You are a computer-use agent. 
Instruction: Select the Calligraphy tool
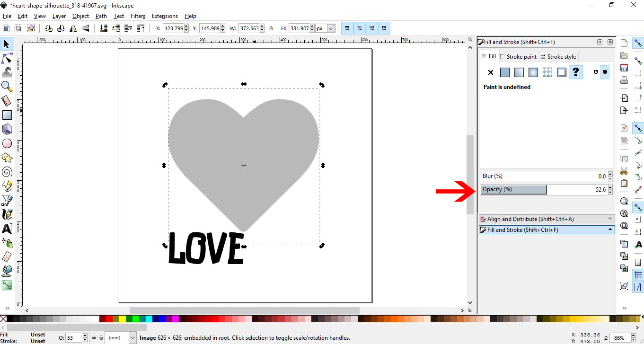click(7, 214)
